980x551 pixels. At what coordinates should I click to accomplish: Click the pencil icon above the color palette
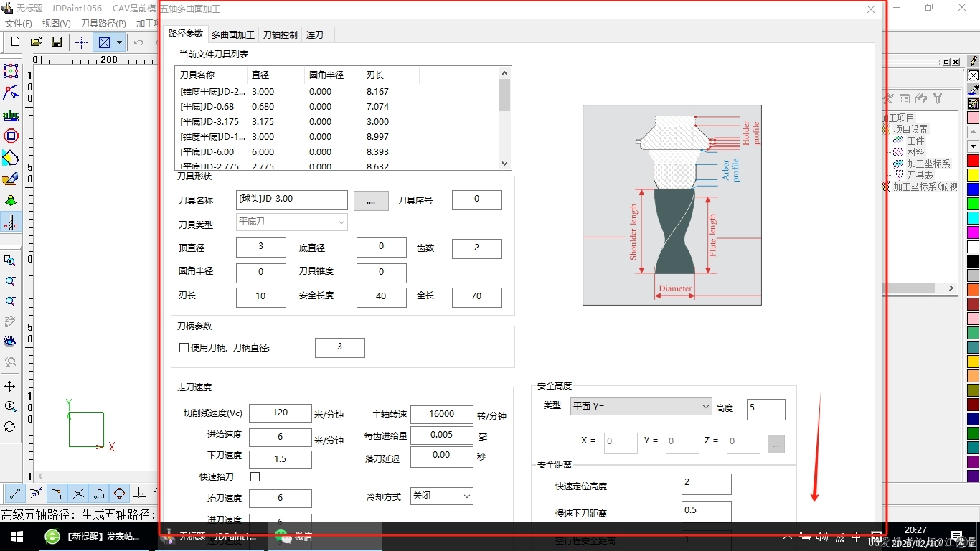point(974,62)
